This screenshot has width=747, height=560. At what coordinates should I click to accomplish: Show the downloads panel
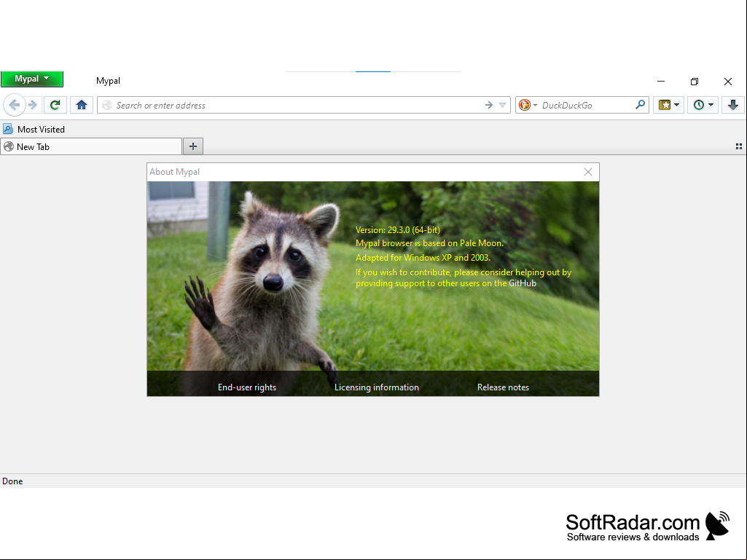pos(733,105)
